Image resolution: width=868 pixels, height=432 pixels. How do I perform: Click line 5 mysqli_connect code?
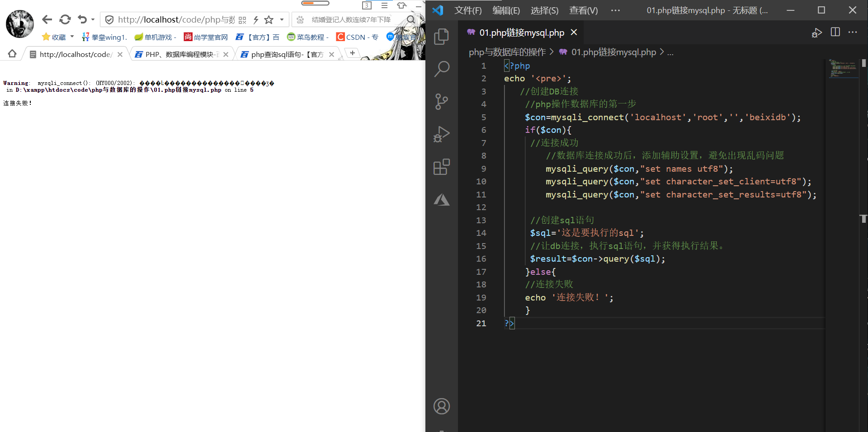662,117
